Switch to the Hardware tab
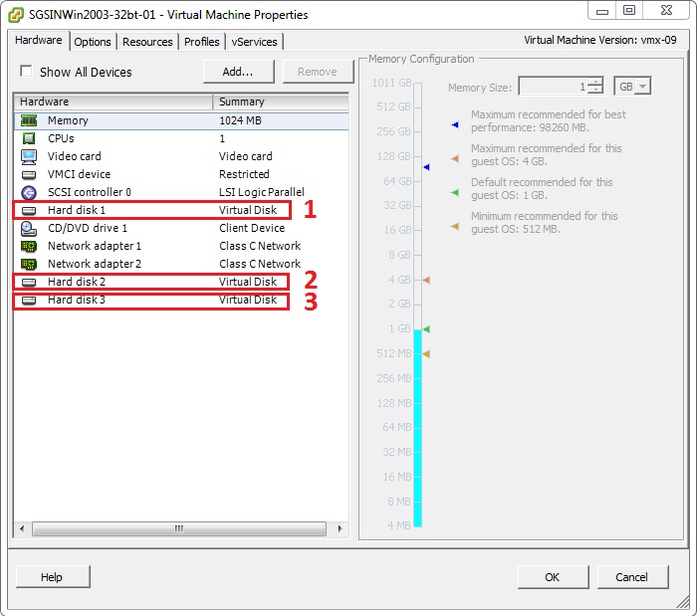Screen dimensions: 697x616 pyautogui.click(x=39, y=41)
